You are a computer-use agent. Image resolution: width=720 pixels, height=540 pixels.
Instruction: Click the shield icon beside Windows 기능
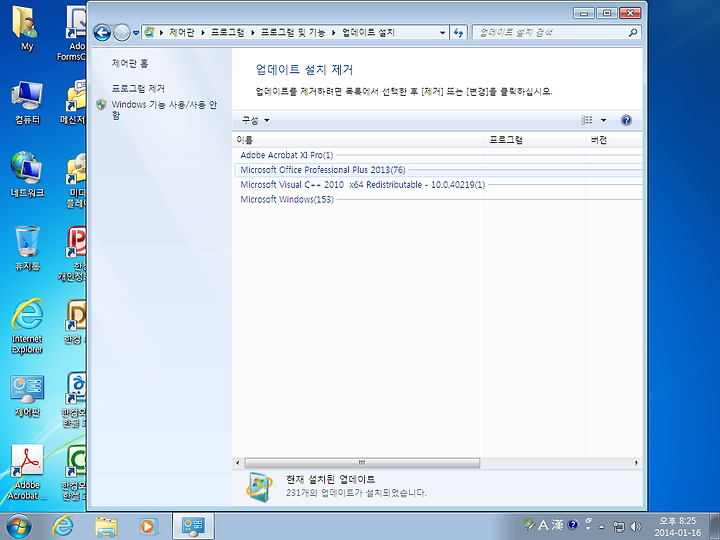point(101,105)
